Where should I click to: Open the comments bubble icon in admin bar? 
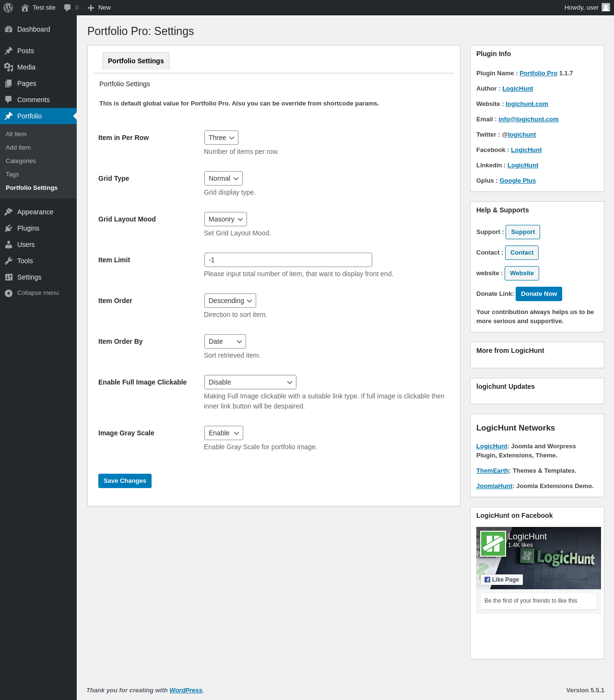click(67, 8)
